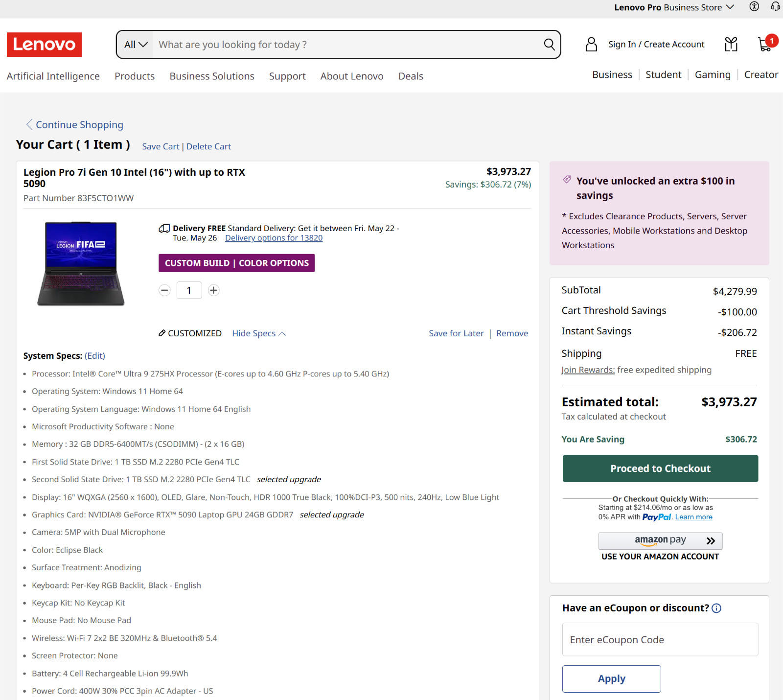
Task: Go to the Creator section
Action: (761, 75)
